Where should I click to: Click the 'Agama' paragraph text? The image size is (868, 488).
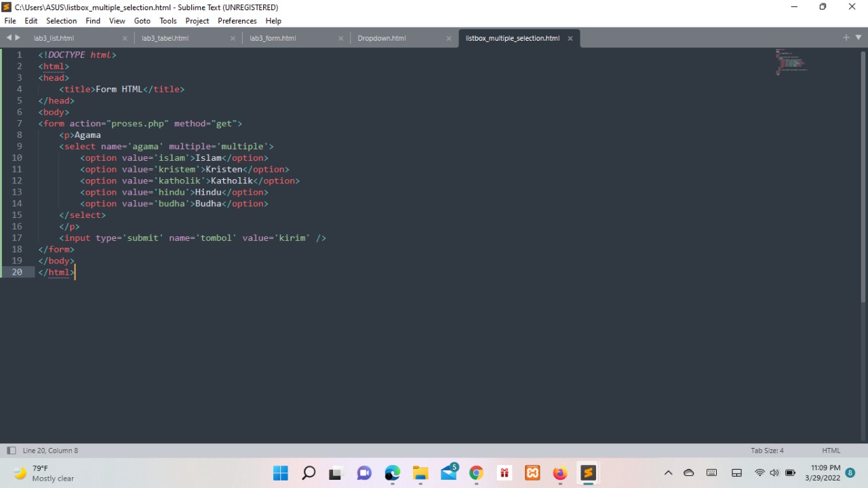[x=87, y=135]
